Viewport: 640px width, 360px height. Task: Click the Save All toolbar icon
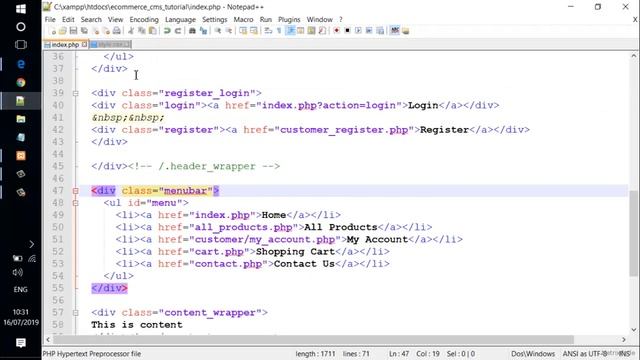point(84,31)
